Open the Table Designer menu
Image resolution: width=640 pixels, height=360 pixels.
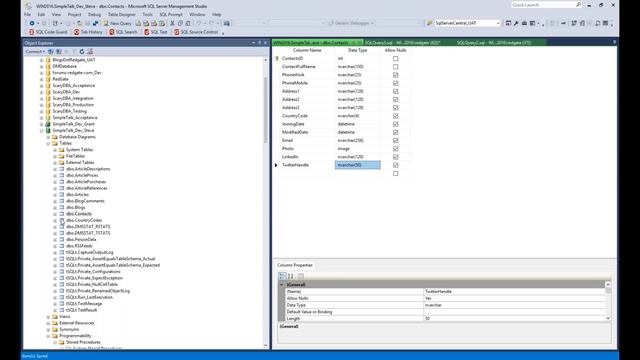(121, 14)
